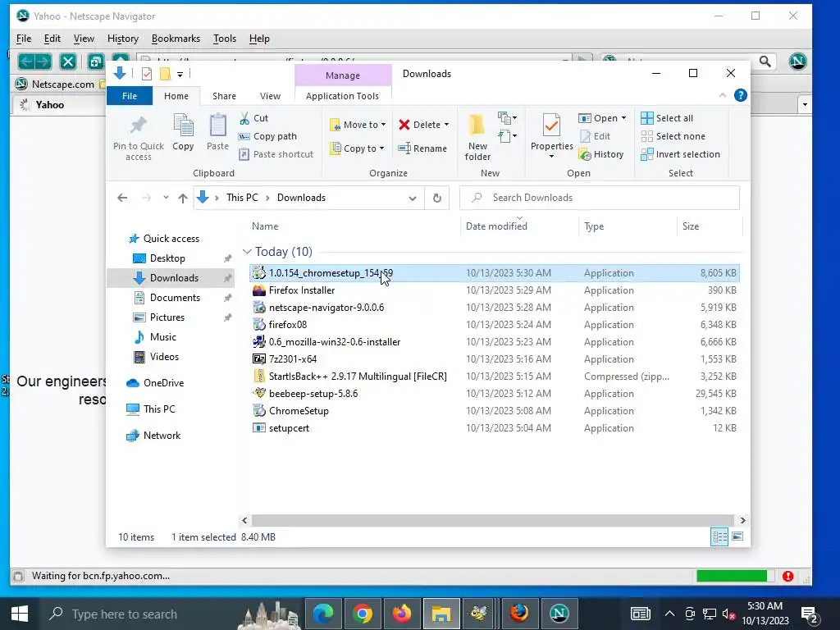Click Netscape.com bookmark in Netscape
Viewport: 840px width, 630px height.
(x=55, y=84)
